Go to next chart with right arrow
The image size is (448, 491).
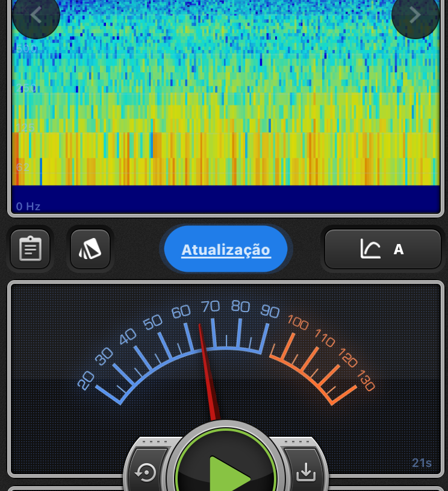415,15
